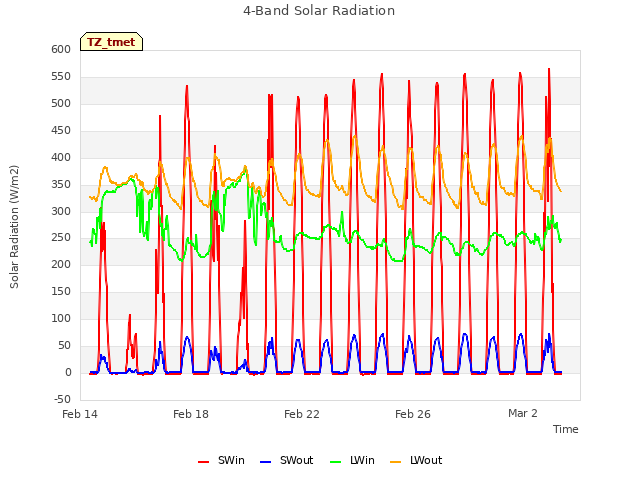Click the LWout legend label
The height and width of the screenshot is (480, 640).
426,460
